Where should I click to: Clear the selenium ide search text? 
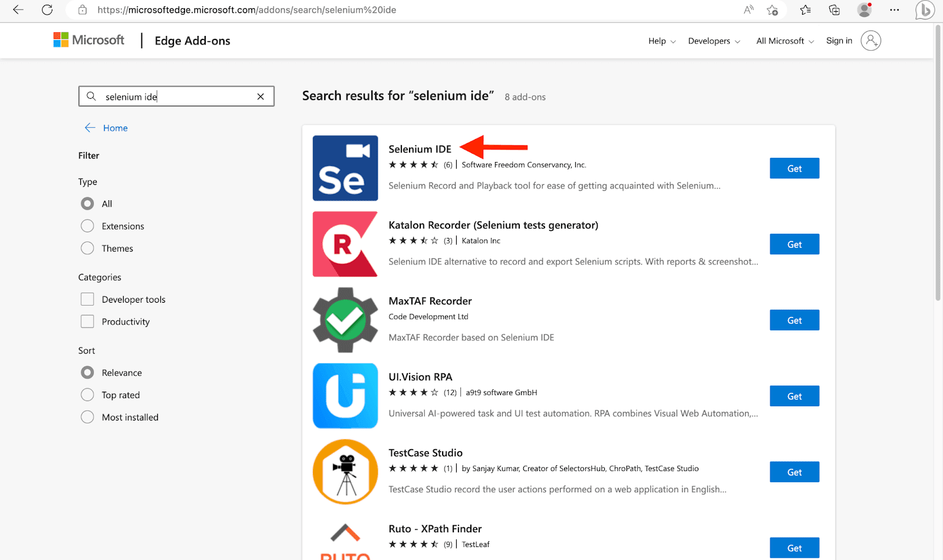261,96
